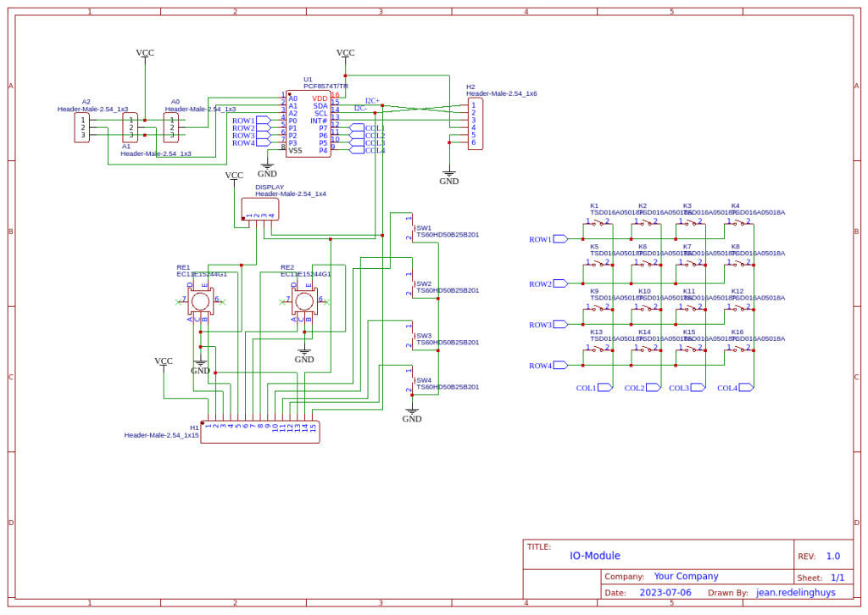
Task: Click the VCC symbol above DISPLAY header
Action: coord(234,176)
